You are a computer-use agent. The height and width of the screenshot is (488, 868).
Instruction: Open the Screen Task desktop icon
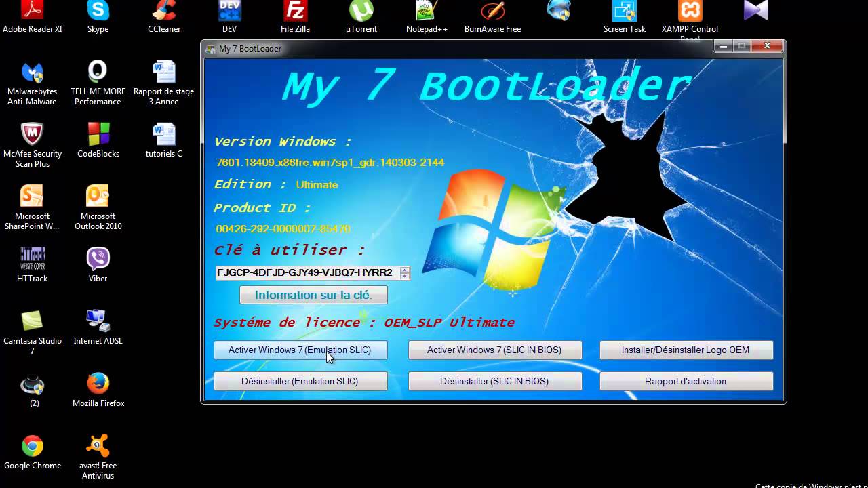625,18
